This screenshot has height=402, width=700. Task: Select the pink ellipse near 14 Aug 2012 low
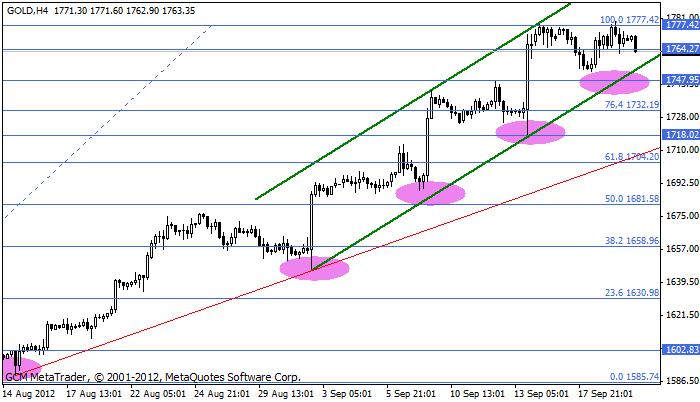point(18,369)
